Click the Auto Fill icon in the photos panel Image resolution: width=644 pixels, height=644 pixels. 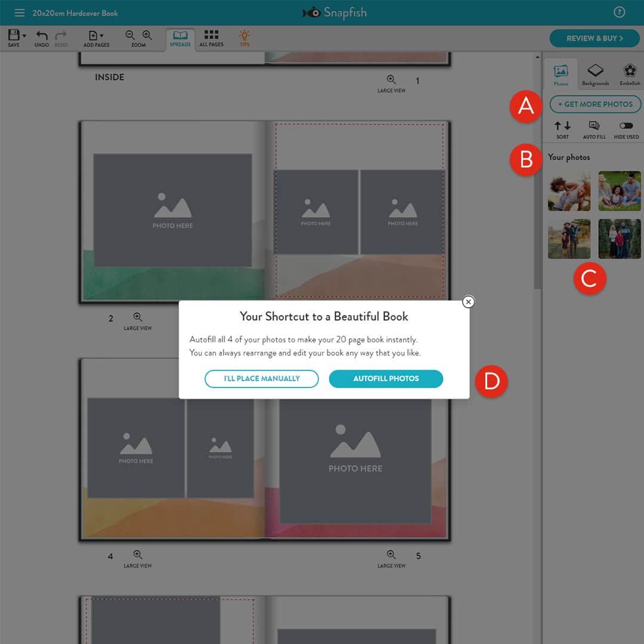tap(594, 126)
